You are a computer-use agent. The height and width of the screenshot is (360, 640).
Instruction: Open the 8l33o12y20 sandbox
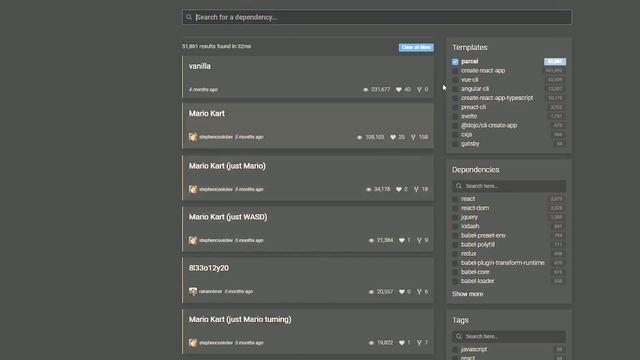click(308, 280)
